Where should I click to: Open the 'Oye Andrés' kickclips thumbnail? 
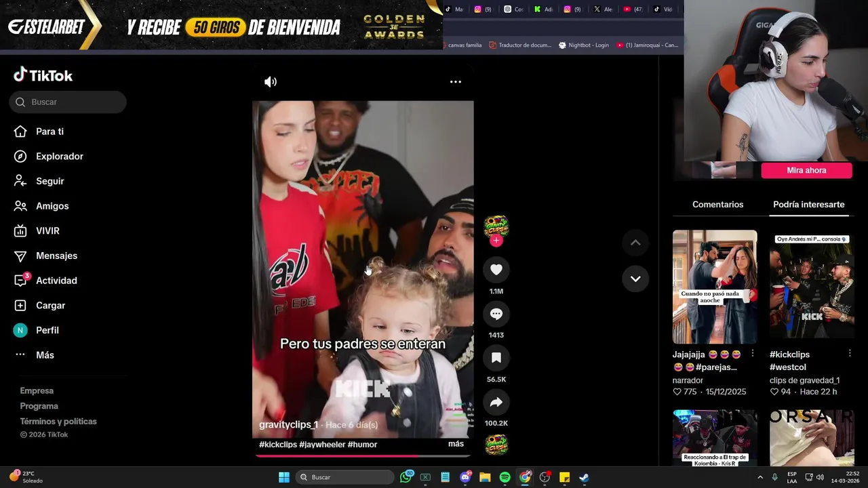pos(812,287)
